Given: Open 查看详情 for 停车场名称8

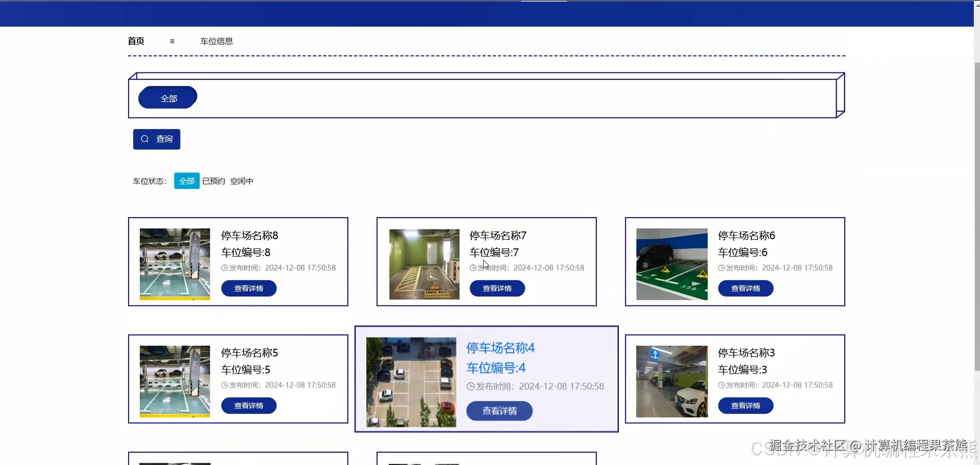Looking at the screenshot, I should [x=248, y=288].
